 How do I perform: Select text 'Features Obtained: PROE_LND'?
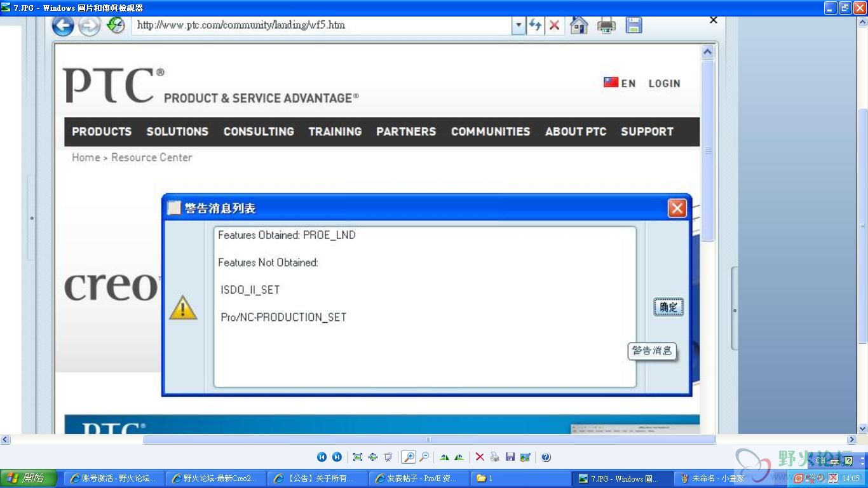click(287, 235)
